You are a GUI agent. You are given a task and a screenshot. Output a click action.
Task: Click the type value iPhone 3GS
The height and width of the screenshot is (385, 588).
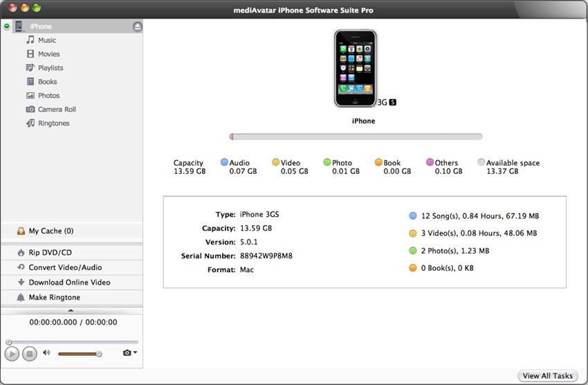coord(259,214)
